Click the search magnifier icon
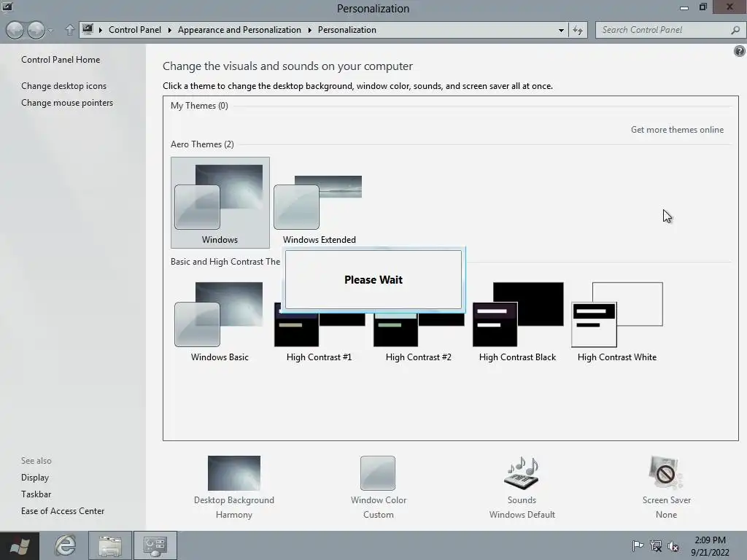The height and width of the screenshot is (560, 747). [735, 30]
